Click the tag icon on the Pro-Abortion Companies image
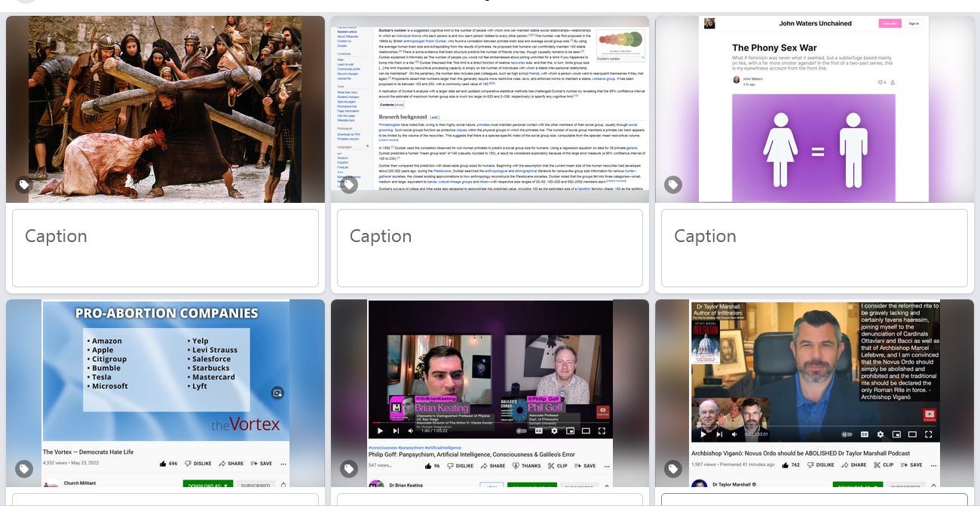Viewport: 980px width, 515px height. (x=24, y=468)
